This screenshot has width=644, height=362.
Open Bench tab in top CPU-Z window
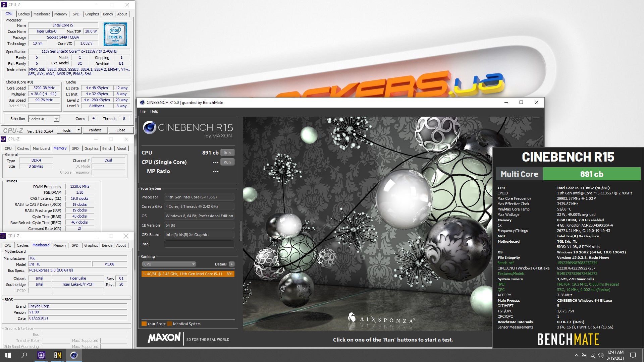click(108, 14)
